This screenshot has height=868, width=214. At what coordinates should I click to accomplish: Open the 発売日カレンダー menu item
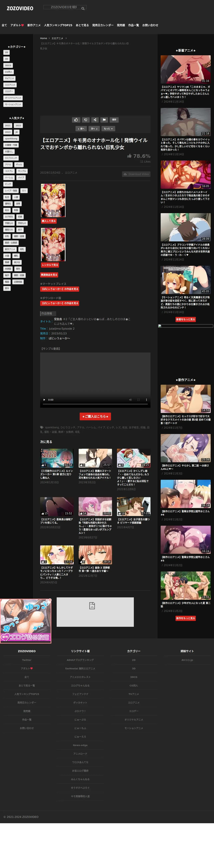coord(103,25)
